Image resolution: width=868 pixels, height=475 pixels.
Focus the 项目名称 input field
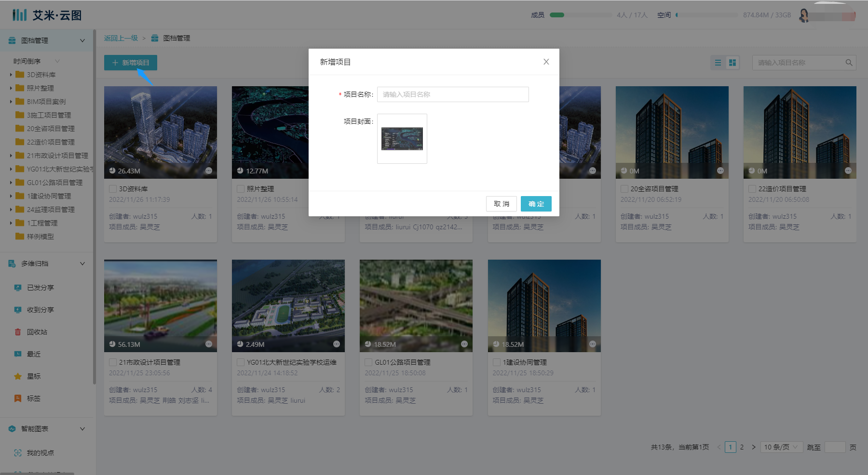(x=452, y=94)
